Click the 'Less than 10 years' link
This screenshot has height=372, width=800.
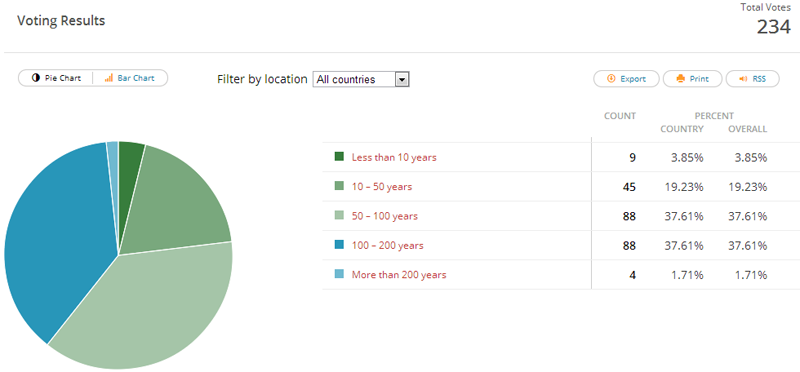pyautogui.click(x=394, y=157)
